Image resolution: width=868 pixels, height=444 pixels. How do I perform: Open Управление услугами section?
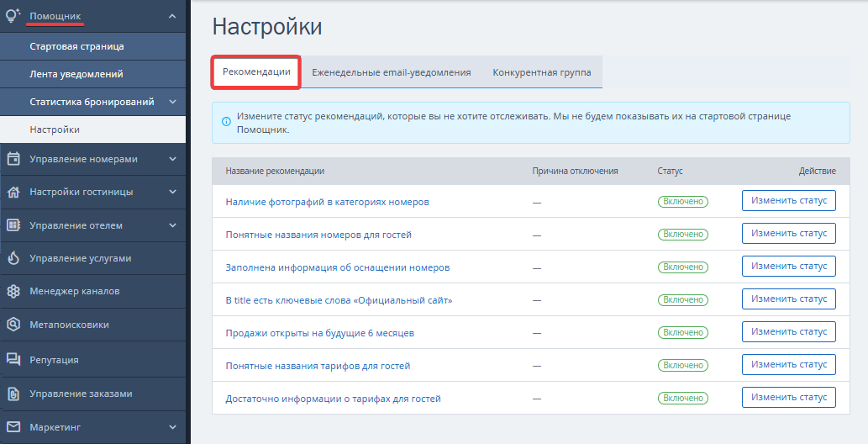tap(93, 258)
